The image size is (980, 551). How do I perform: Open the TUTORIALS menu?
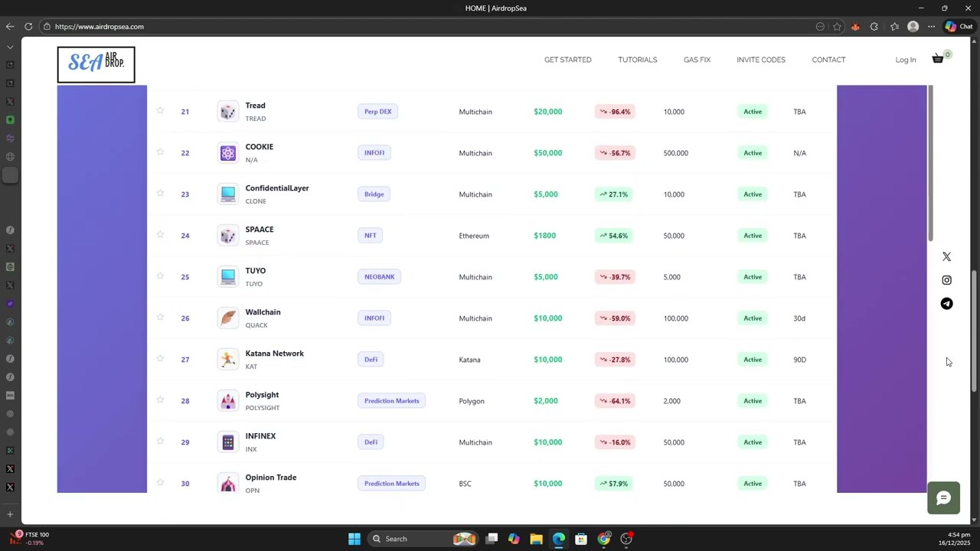(x=638, y=60)
